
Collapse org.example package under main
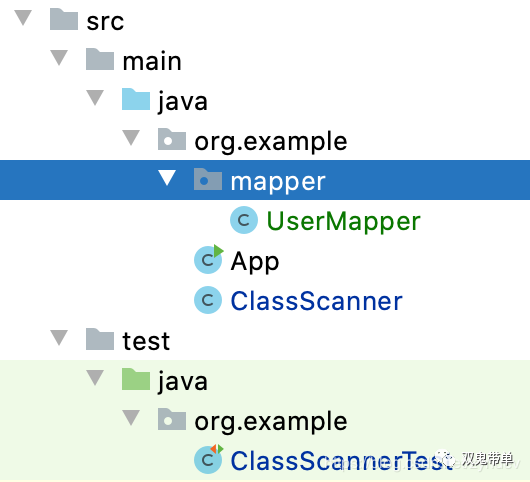(x=131, y=138)
